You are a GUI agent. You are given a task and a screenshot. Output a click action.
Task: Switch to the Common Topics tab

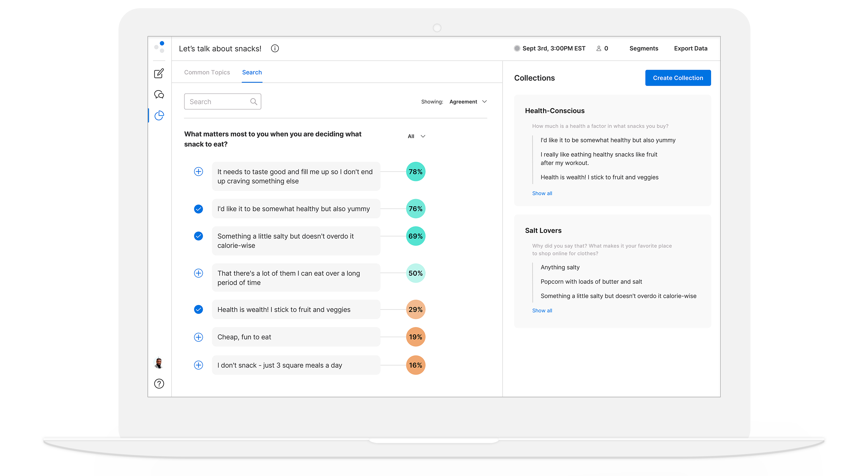(x=207, y=72)
